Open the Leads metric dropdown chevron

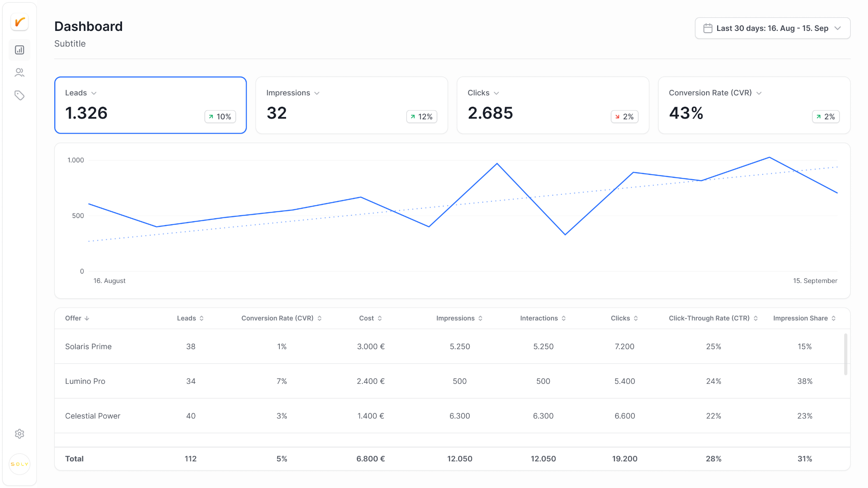pos(94,93)
